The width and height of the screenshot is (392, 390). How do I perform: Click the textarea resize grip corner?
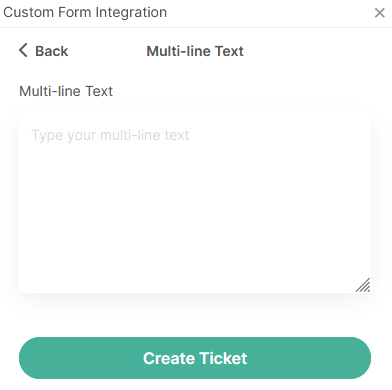tap(363, 285)
